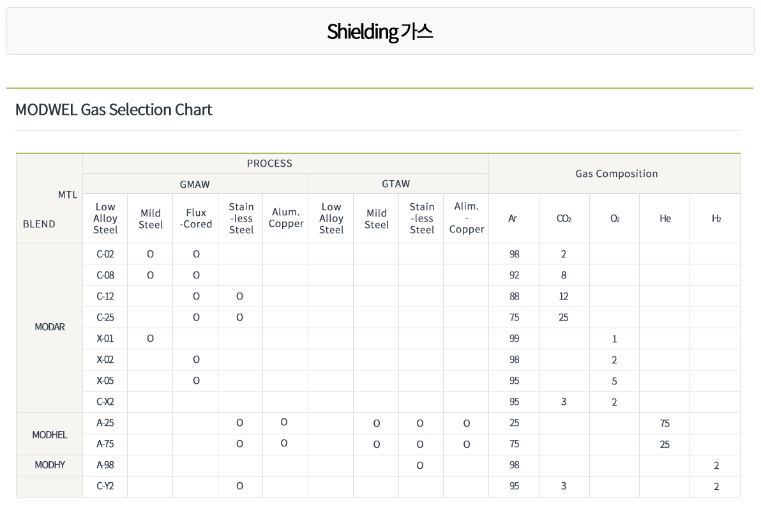Select the C-Y2 blend row label

coord(105,486)
